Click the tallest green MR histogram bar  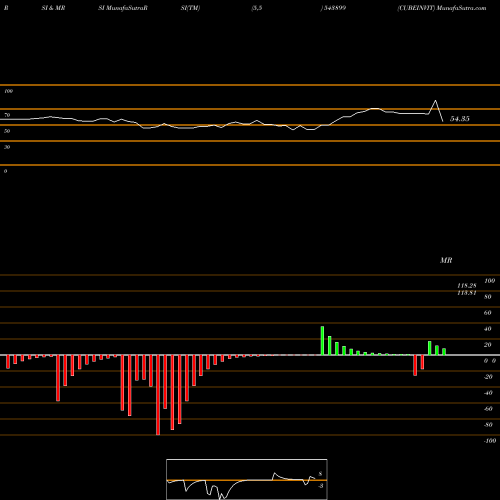(x=322, y=341)
